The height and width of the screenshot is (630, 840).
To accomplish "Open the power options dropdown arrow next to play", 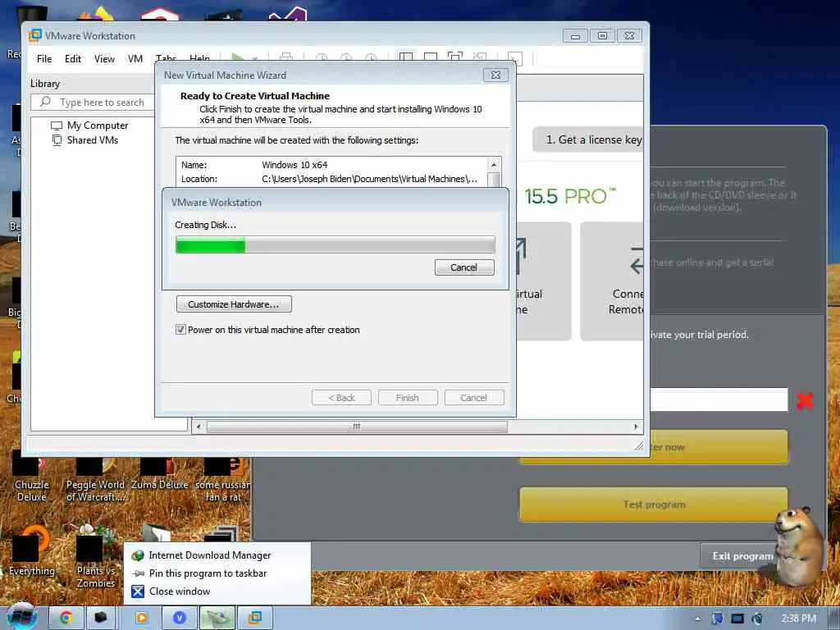I will 255,58.
